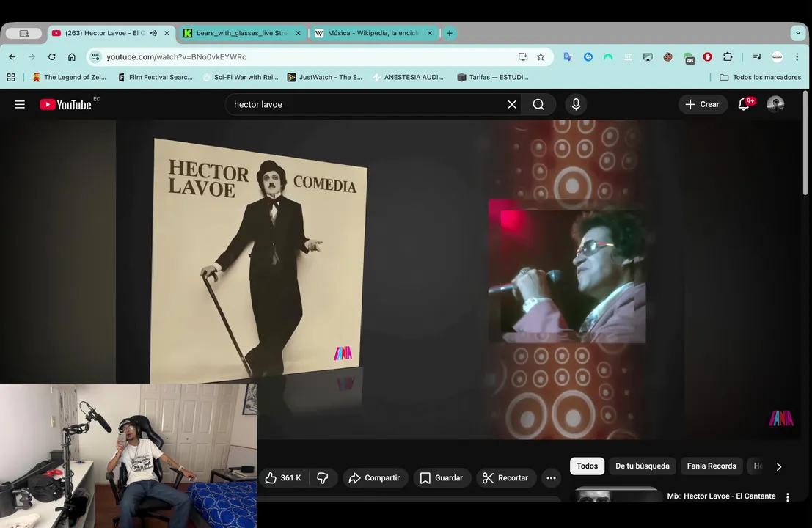Open the YouTube guide hamburger menu
Viewport: 812px width, 528px height.
pyautogui.click(x=20, y=105)
